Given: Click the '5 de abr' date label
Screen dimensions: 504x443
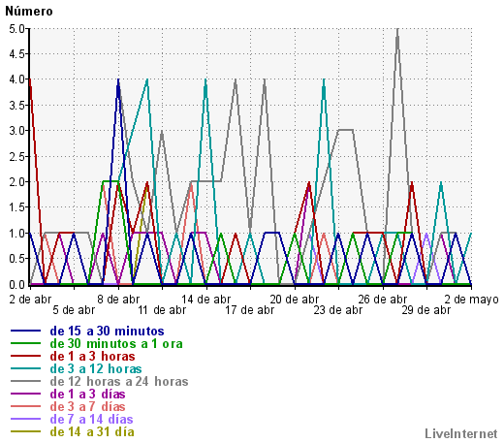Looking at the screenshot, I should 74,310.
